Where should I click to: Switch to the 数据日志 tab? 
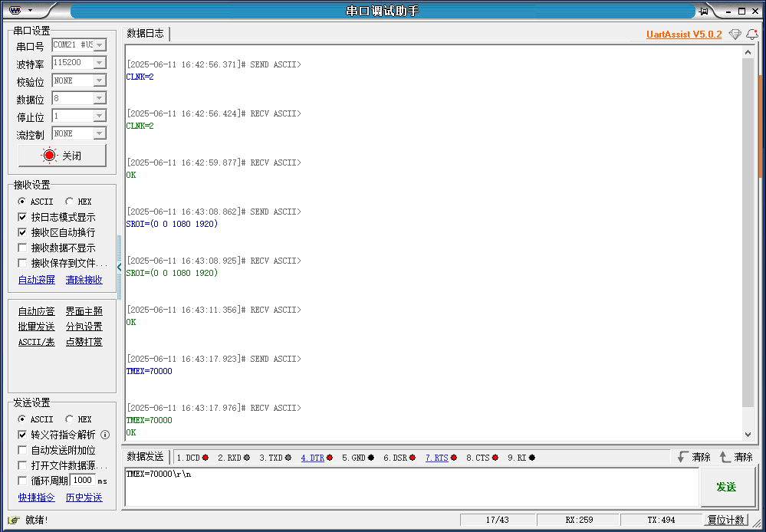[x=145, y=33]
